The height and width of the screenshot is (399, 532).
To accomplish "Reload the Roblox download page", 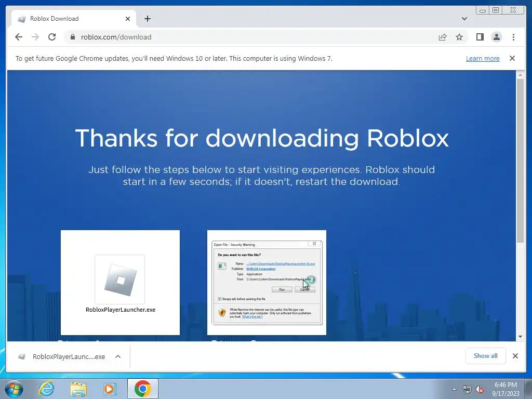I will [52, 37].
